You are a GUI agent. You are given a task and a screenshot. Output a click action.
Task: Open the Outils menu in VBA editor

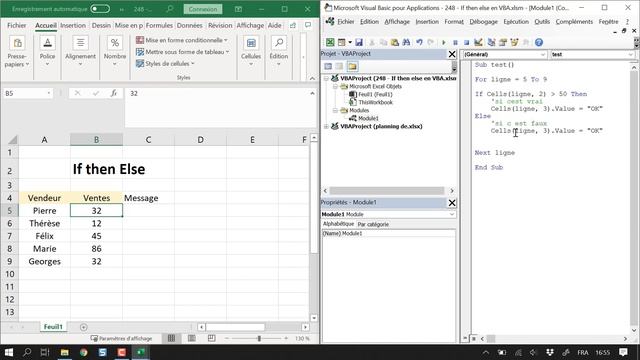pos(542,22)
